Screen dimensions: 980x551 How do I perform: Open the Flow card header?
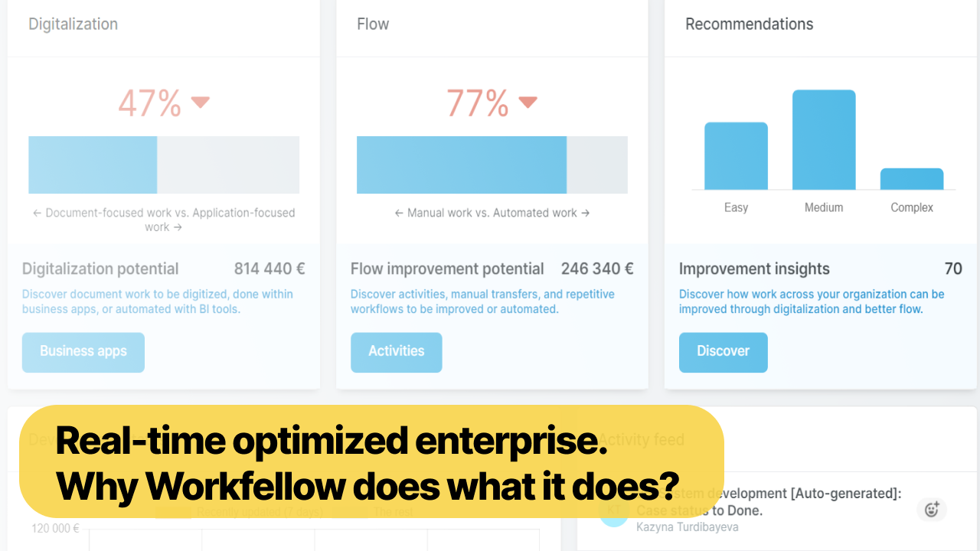pyautogui.click(x=373, y=24)
